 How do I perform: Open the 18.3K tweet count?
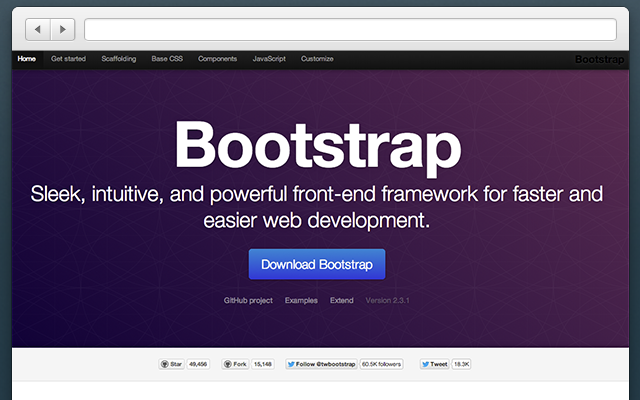click(462, 364)
